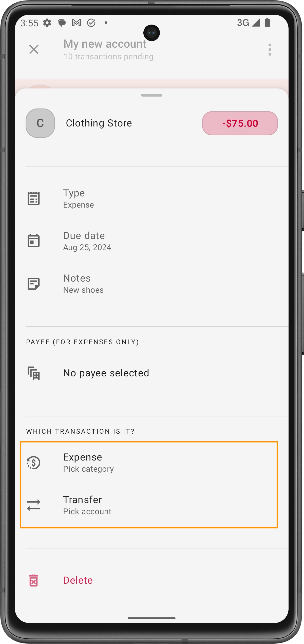Click the payee list icon
The width and height of the screenshot is (304, 644).
pos(33,373)
